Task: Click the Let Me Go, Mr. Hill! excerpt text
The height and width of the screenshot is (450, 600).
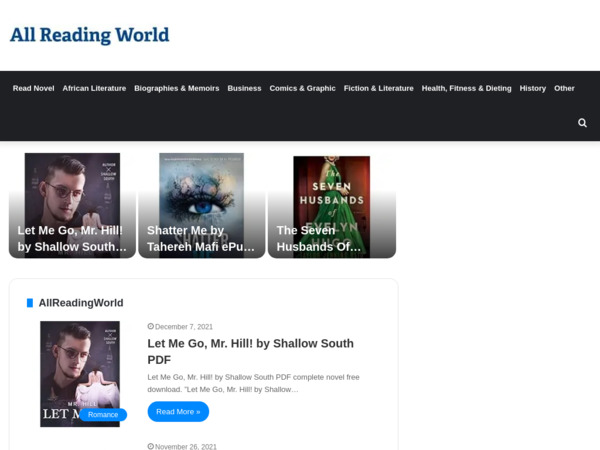Action: (253, 383)
